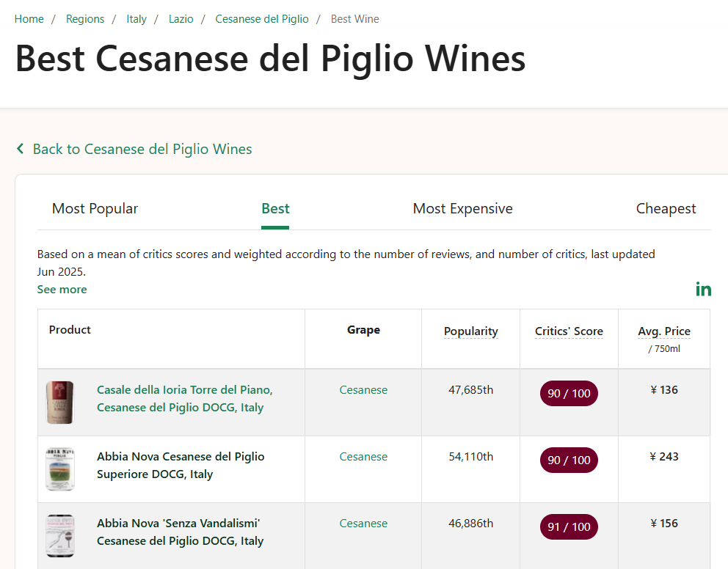Click the Critics' Score column header
This screenshot has height=569, width=728.
[x=569, y=331]
